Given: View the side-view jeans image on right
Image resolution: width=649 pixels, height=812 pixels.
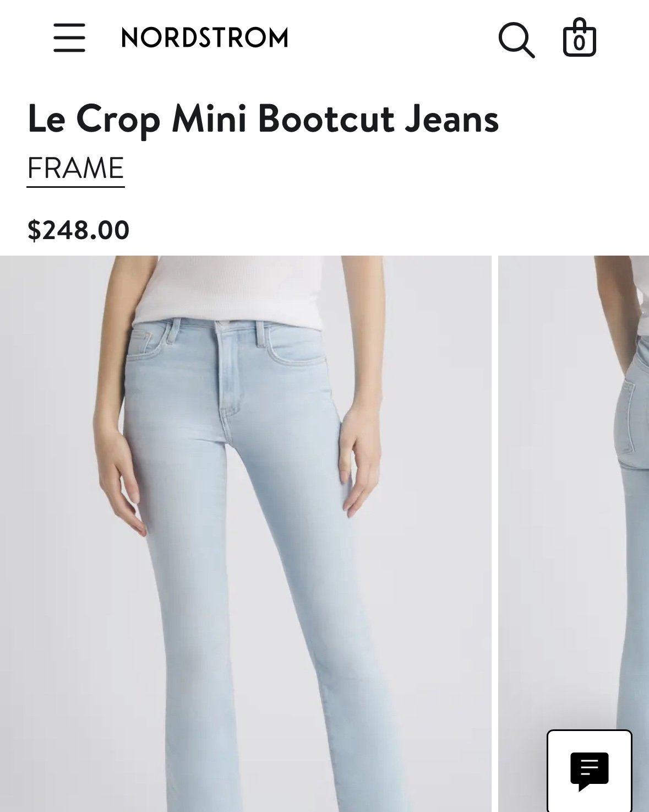Looking at the screenshot, I should point(574,533).
